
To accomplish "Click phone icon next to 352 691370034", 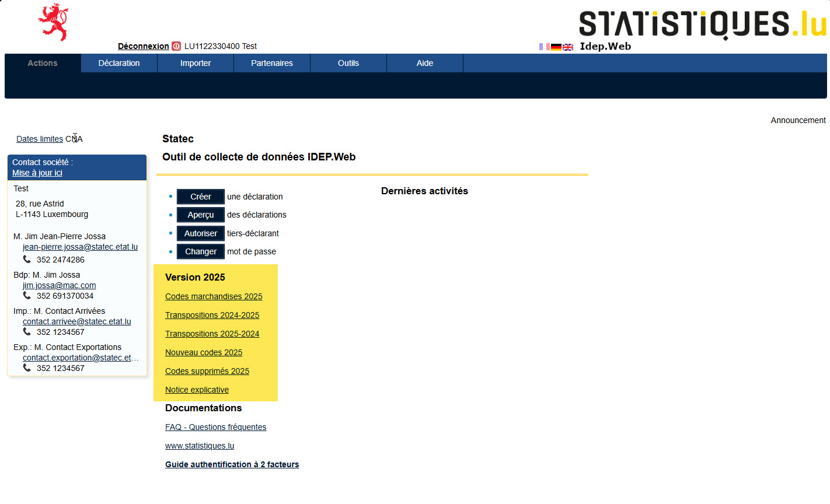I will [27, 295].
